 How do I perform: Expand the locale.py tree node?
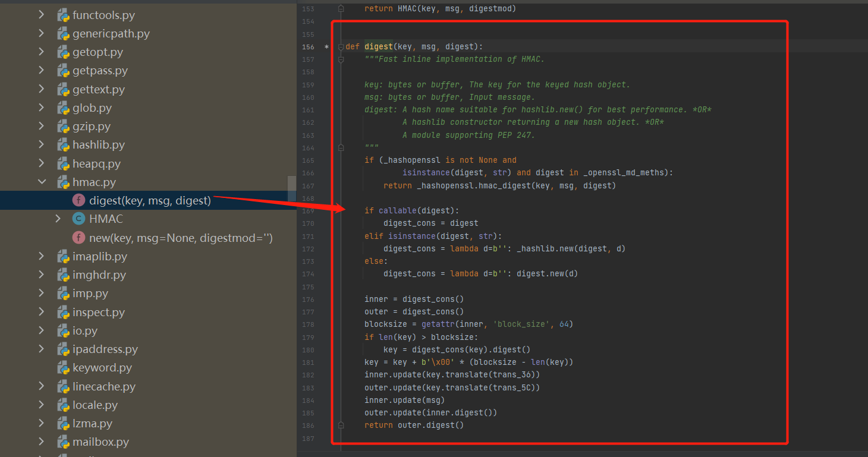[x=41, y=405]
